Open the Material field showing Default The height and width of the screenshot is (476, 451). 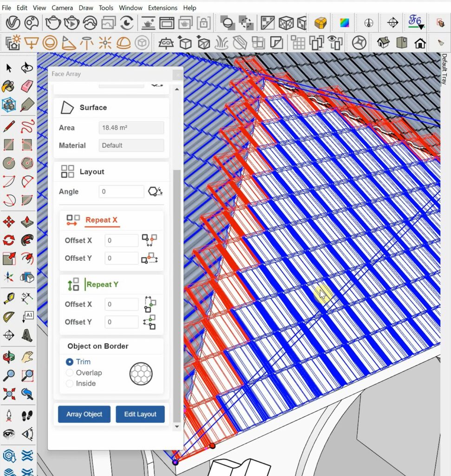pyautogui.click(x=131, y=145)
